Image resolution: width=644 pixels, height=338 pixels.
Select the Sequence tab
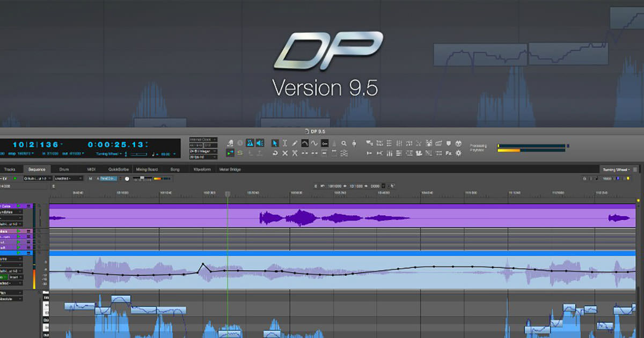[x=36, y=170]
